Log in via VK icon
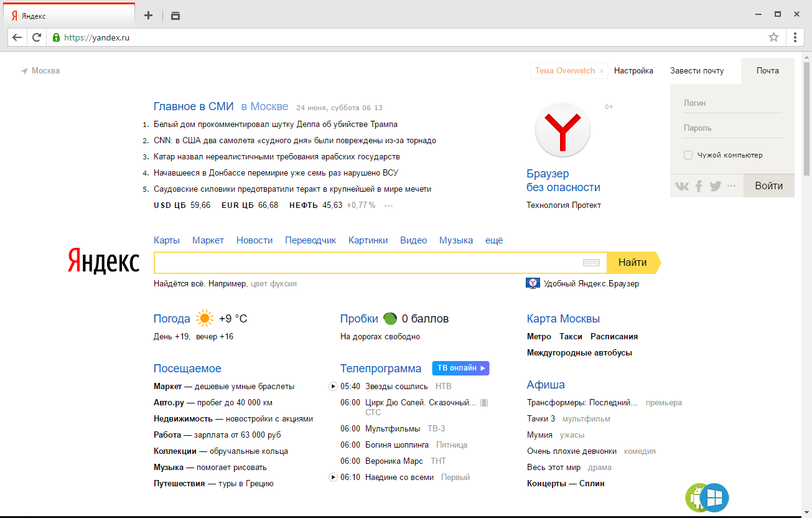812x518 pixels. 683,186
